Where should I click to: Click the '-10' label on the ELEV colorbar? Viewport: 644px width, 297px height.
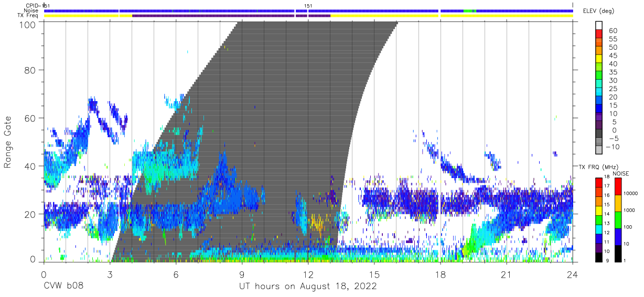(613, 147)
